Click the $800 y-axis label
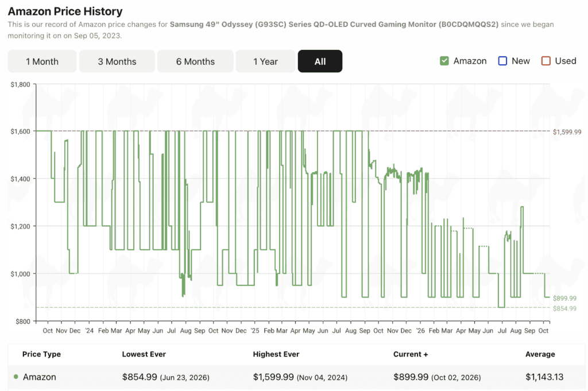 22,322
